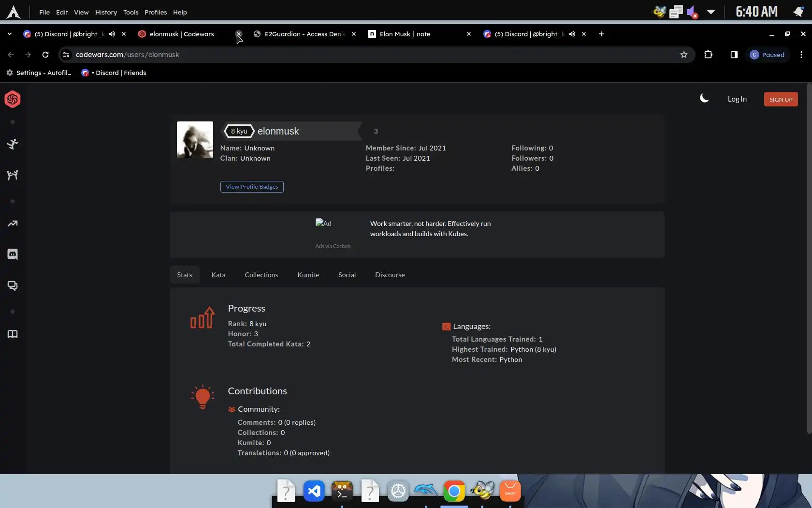The width and height of the screenshot is (812, 508).
Task: Open a new browser tab
Action: click(601, 34)
